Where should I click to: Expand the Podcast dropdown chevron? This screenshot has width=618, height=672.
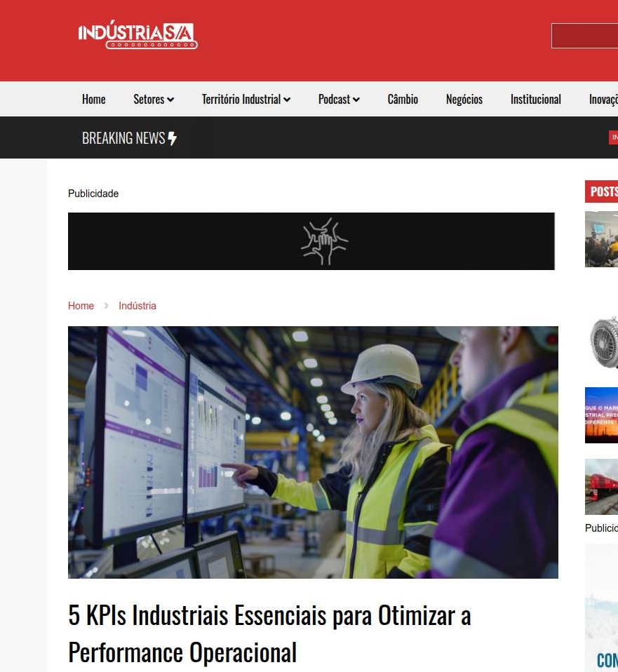click(356, 100)
